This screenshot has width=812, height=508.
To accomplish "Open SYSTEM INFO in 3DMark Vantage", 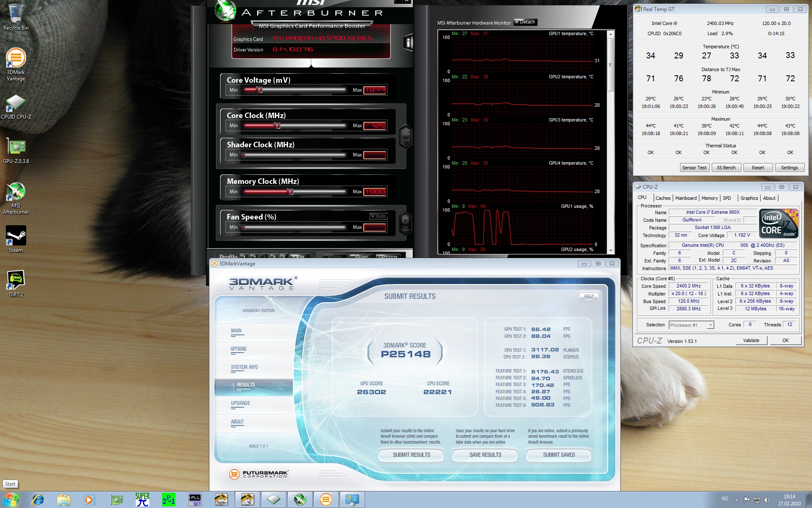I will [254, 369].
